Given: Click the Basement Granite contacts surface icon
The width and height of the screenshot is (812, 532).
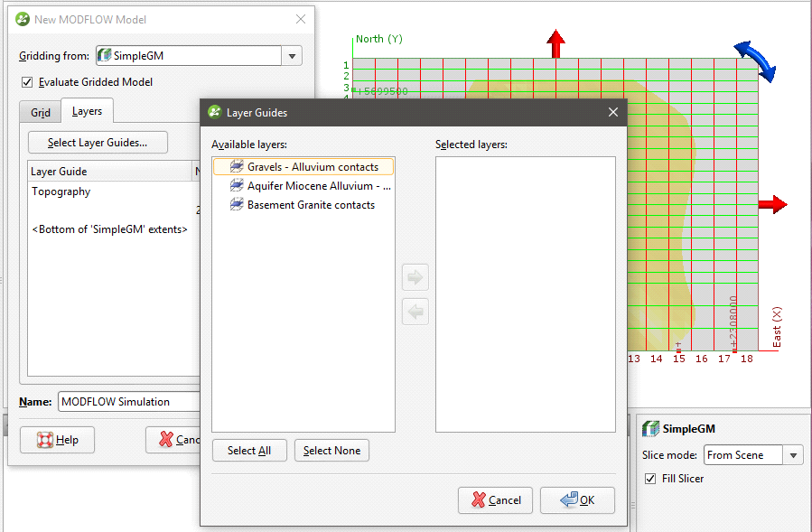Looking at the screenshot, I should [x=237, y=205].
